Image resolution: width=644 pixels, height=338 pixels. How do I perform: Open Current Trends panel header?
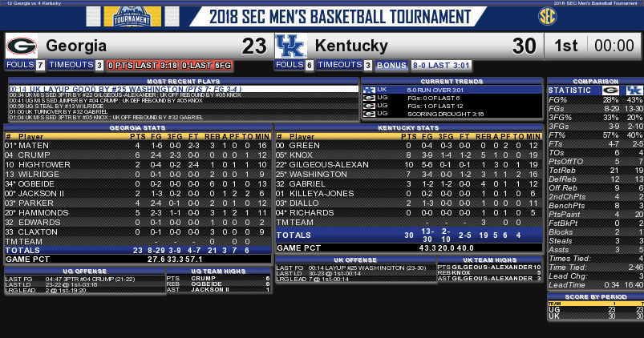452,81
